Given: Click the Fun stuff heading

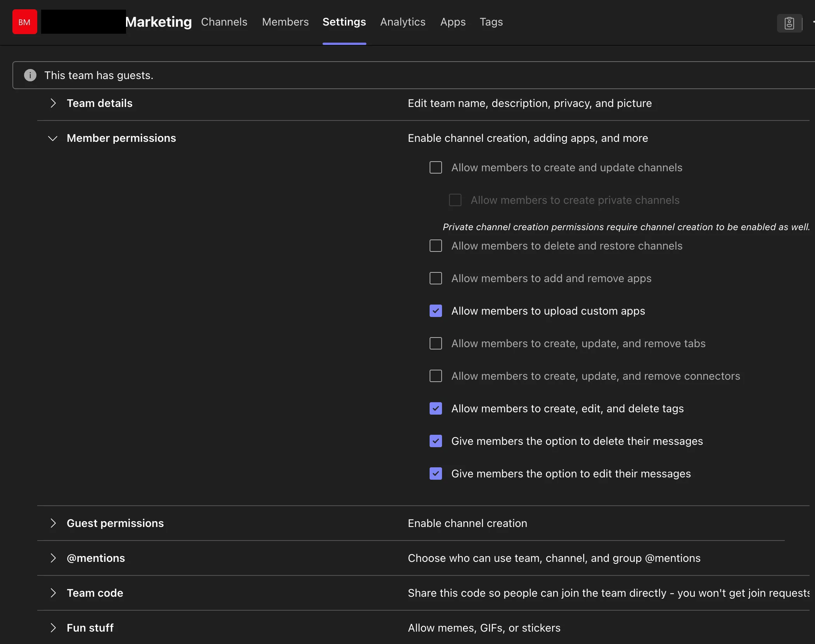Looking at the screenshot, I should point(90,628).
